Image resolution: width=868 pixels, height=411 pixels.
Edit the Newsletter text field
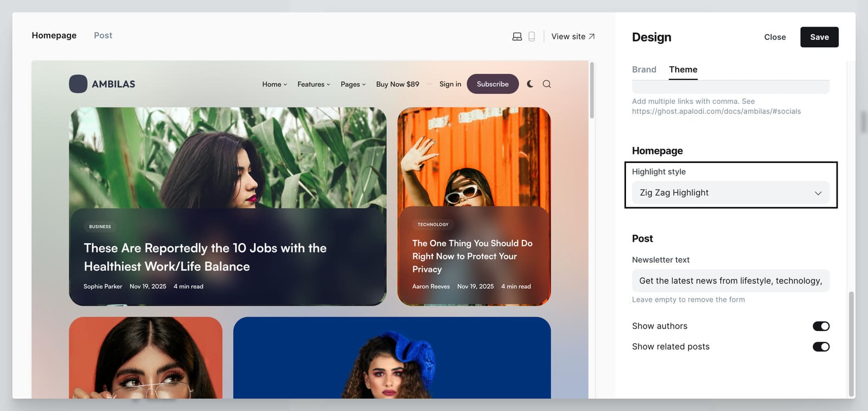coord(730,281)
